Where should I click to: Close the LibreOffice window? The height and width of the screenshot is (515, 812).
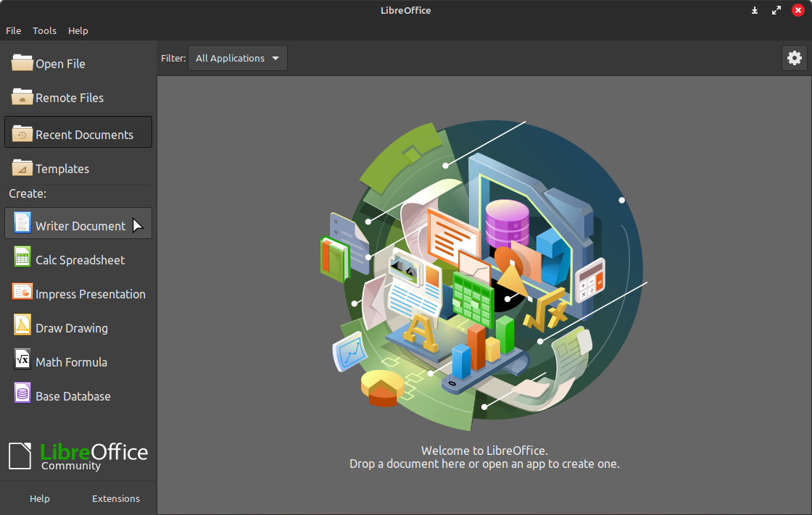(x=798, y=10)
